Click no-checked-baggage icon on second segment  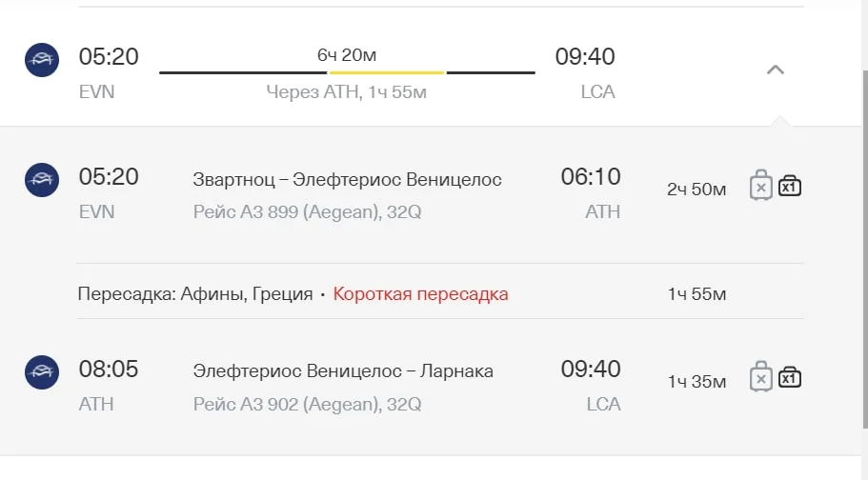click(760, 377)
